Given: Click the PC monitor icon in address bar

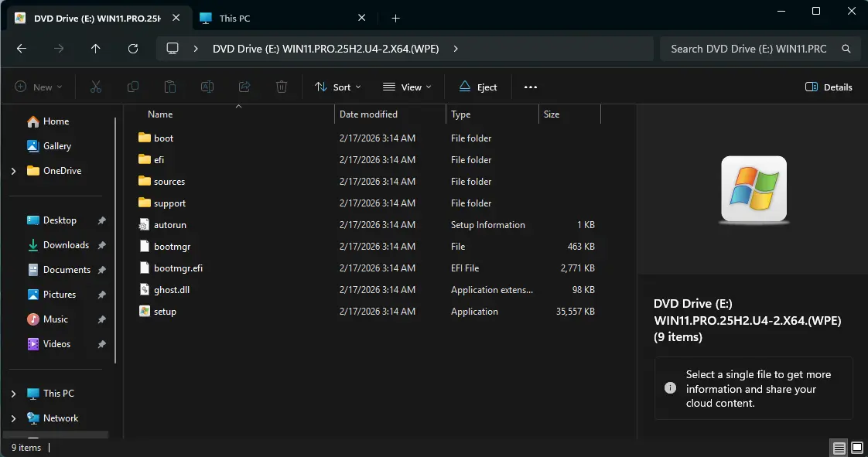Looking at the screenshot, I should [x=173, y=48].
